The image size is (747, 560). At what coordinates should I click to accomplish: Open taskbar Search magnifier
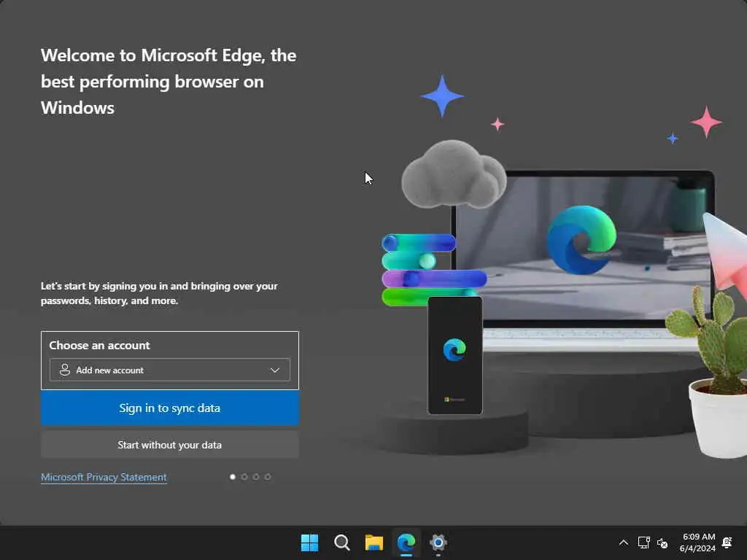(341, 542)
